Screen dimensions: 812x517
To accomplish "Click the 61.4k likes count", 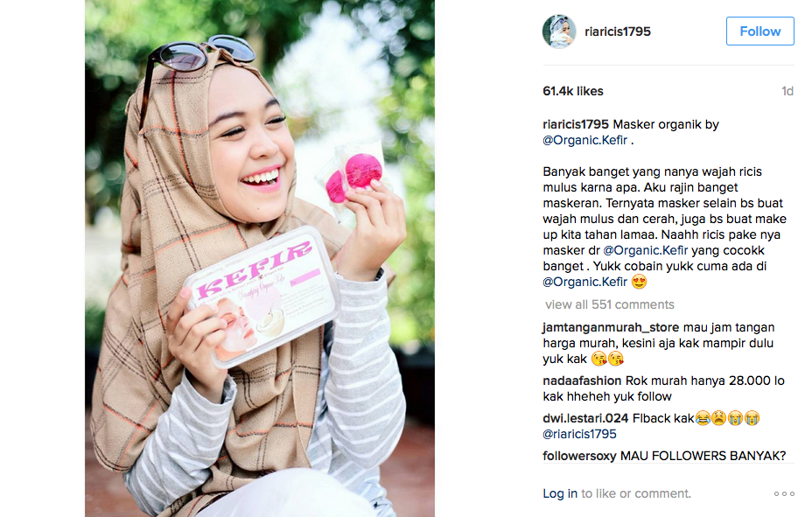I will tap(573, 91).
